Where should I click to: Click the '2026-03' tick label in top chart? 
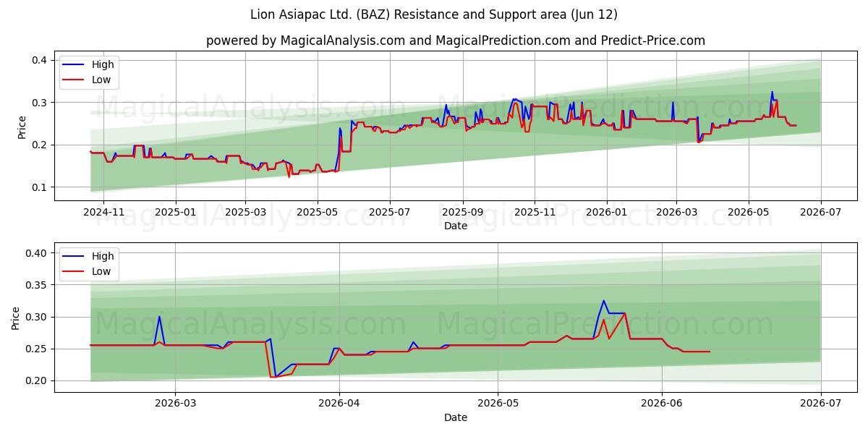[676, 213]
